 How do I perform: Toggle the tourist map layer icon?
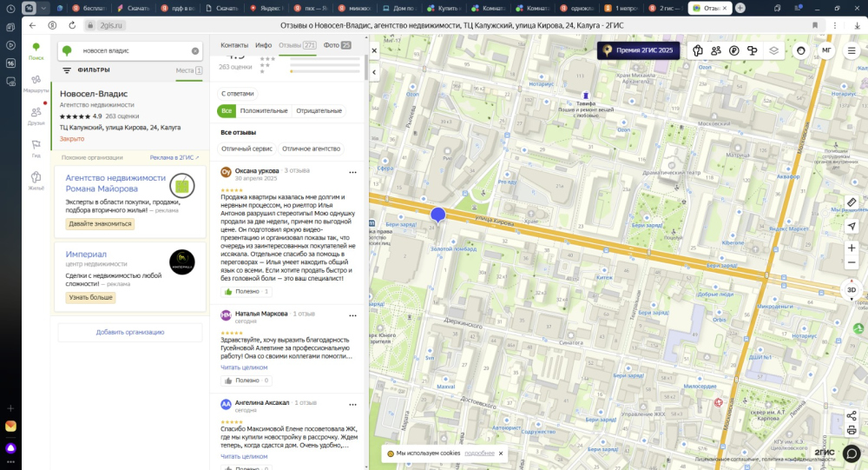pyautogui.click(x=698, y=50)
